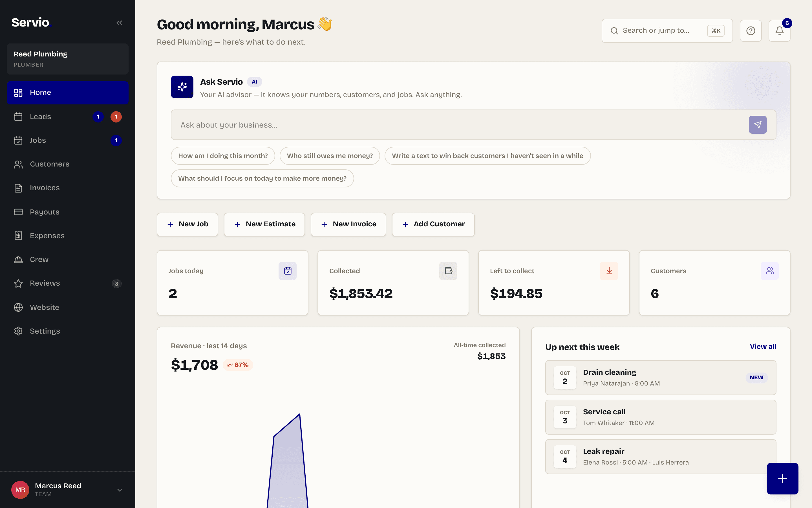Open Settings in sidebar
Image resolution: width=812 pixels, height=508 pixels.
(67, 331)
